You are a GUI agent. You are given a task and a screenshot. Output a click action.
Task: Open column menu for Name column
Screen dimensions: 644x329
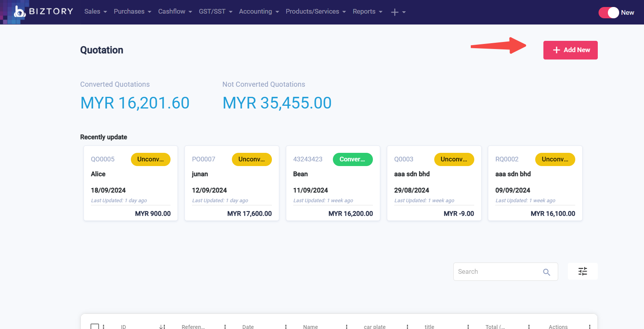[x=346, y=327]
